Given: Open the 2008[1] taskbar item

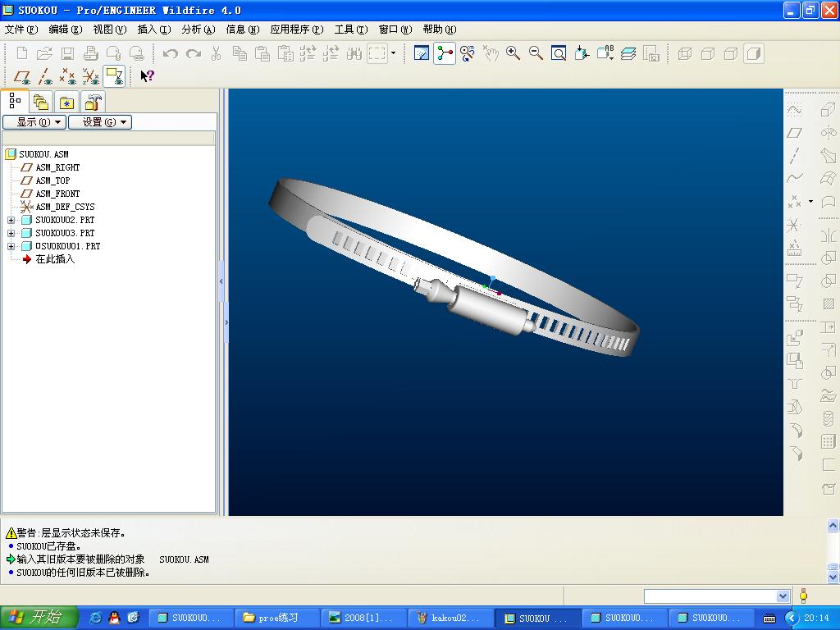Looking at the screenshot, I should tap(364, 619).
